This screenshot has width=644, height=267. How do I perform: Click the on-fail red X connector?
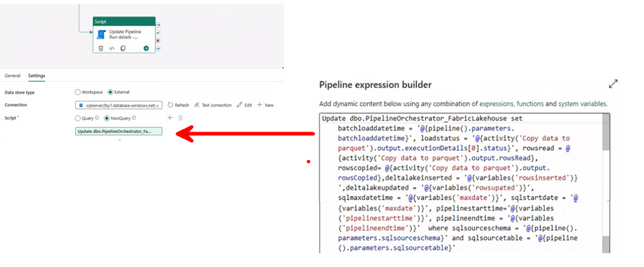tap(158, 40)
